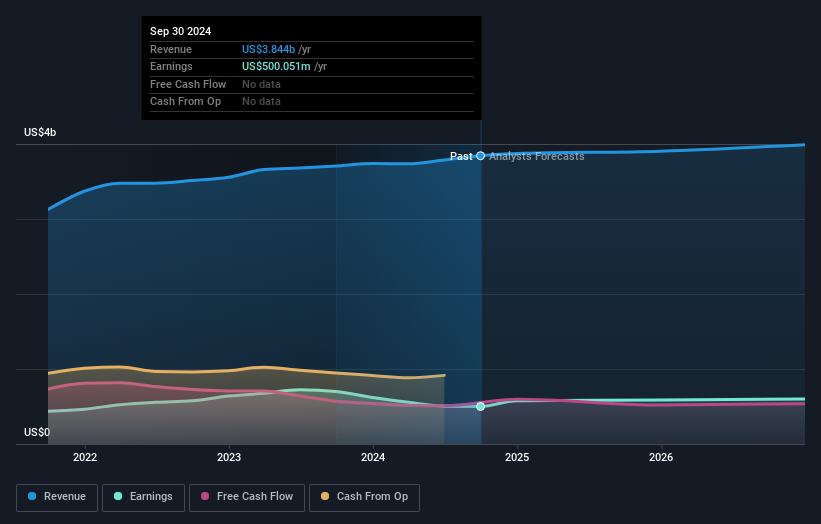Viewport: 821px width, 524px height.
Task: Click the US$0 y-axis label
Action: 37,432
